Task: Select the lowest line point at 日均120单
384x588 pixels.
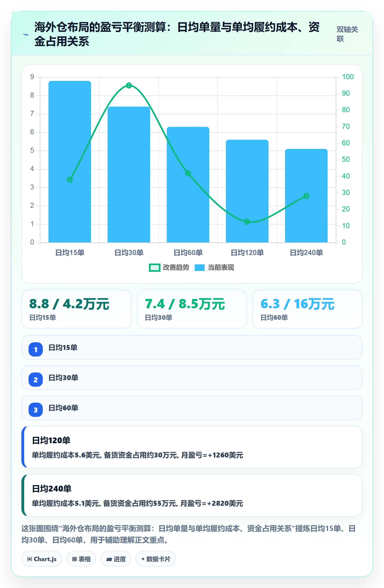Action: [247, 222]
